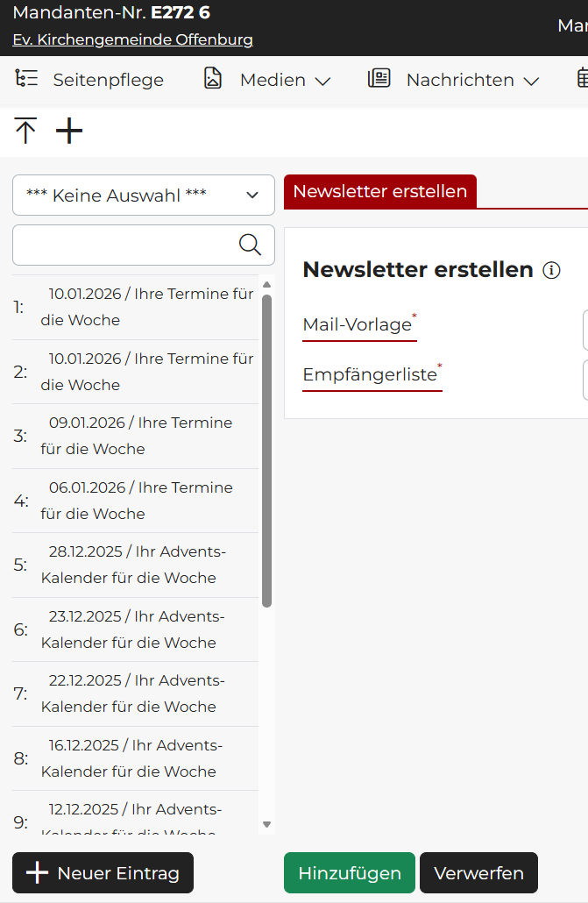Click the Nachrichten newspaper icon
Screen dimensions: 588x903
point(379,79)
